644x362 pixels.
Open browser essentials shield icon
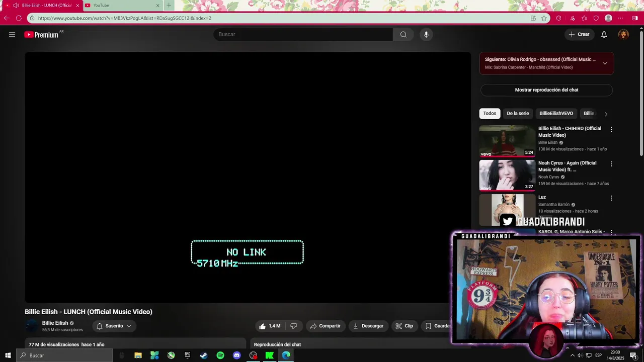click(x=596, y=18)
